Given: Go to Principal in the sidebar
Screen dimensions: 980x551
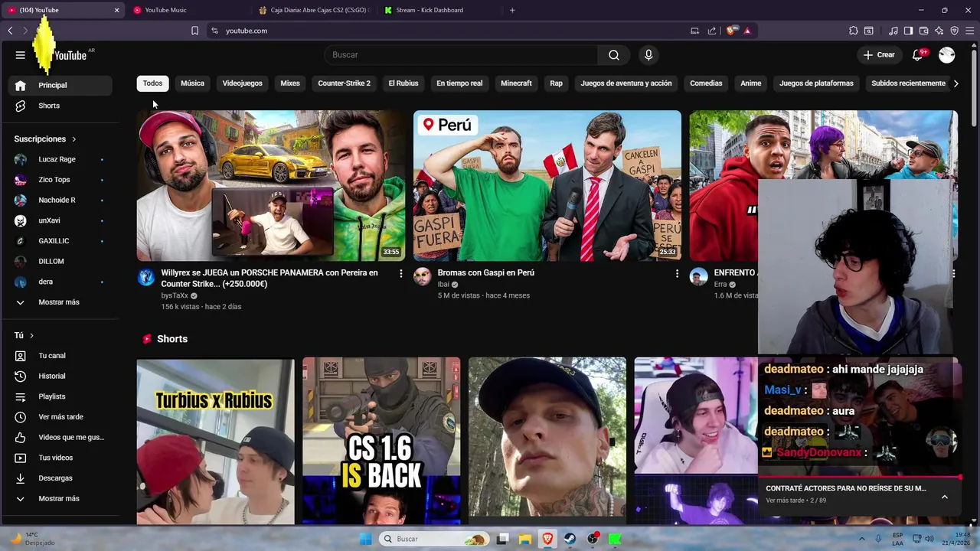Looking at the screenshot, I should coord(60,85).
